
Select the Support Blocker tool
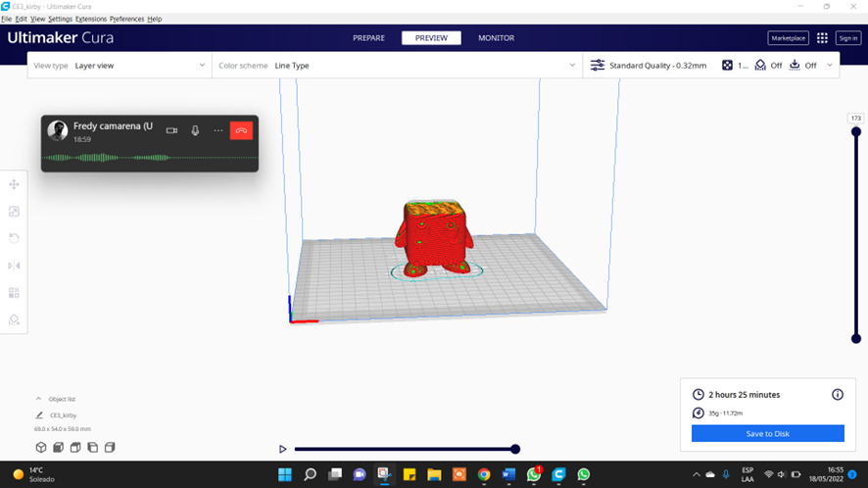(x=14, y=320)
